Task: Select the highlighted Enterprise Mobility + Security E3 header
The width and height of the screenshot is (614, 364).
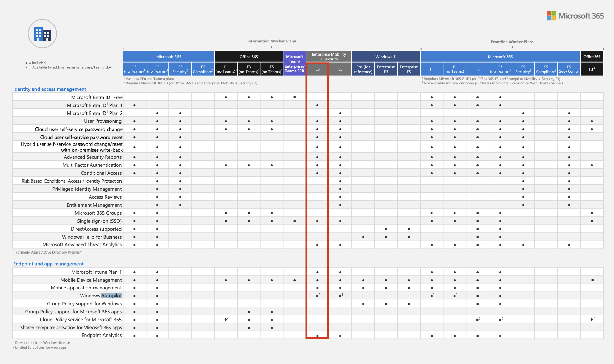Action: click(317, 69)
